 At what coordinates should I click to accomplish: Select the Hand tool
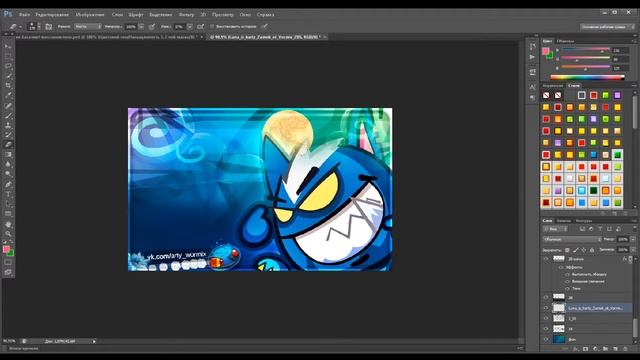(8, 224)
